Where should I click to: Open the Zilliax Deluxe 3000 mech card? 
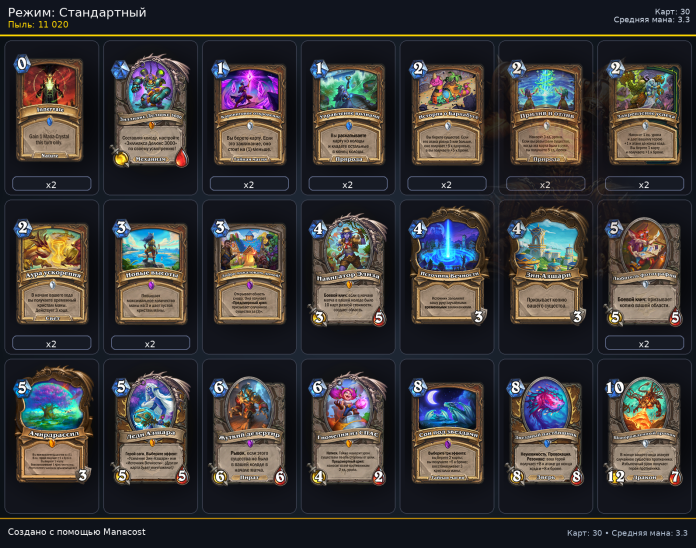pyautogui.click(x=150, y=111)
